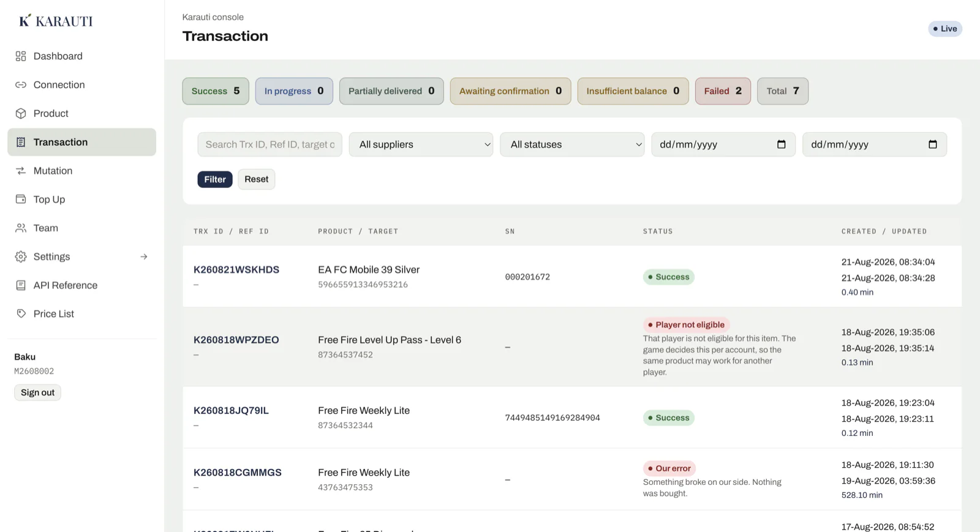The image size is (980, 532).
Task: Click the Team people icon in sidebar
Action: click(21, 228)
